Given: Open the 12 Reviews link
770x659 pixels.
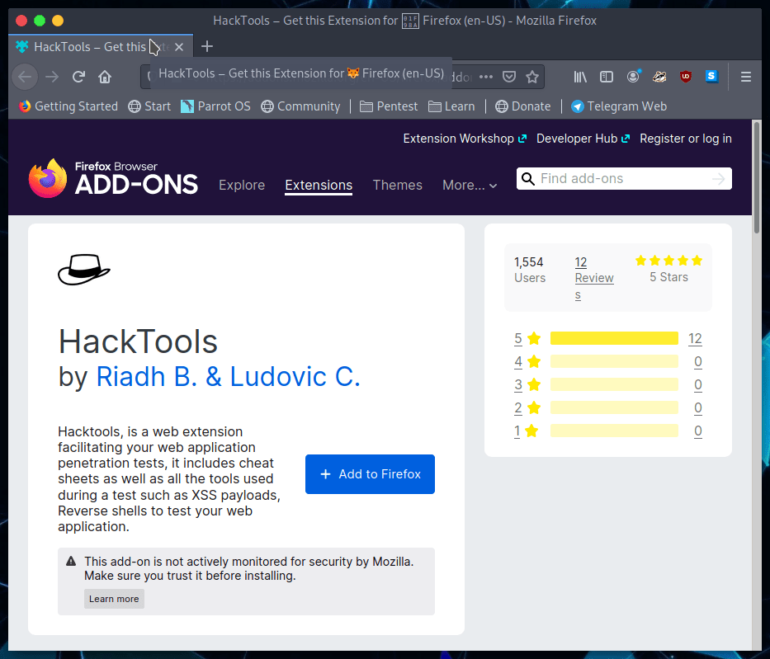Looking at the screenshot, I should (594, 278).
